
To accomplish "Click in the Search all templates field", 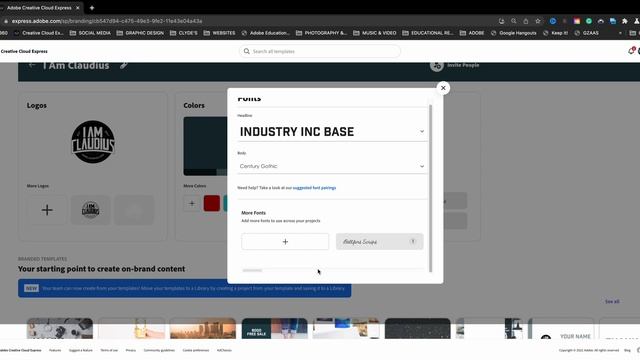I will (x=320, y=51).
